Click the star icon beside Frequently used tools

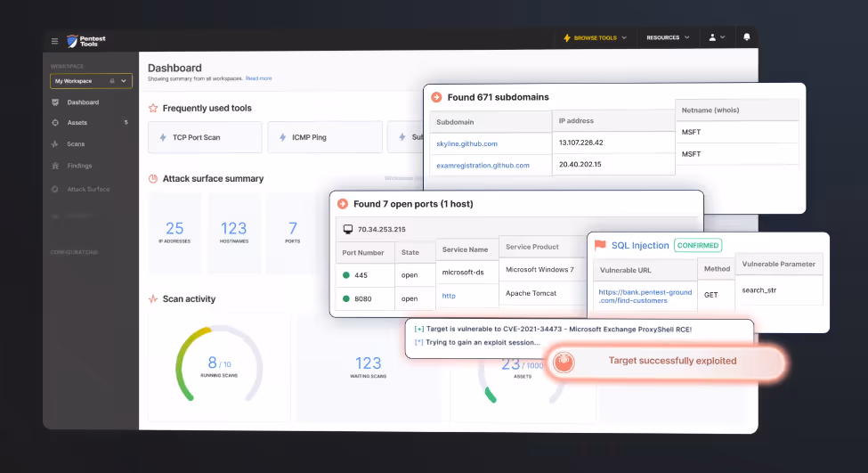pyautogui.click(x=153, y=108)
